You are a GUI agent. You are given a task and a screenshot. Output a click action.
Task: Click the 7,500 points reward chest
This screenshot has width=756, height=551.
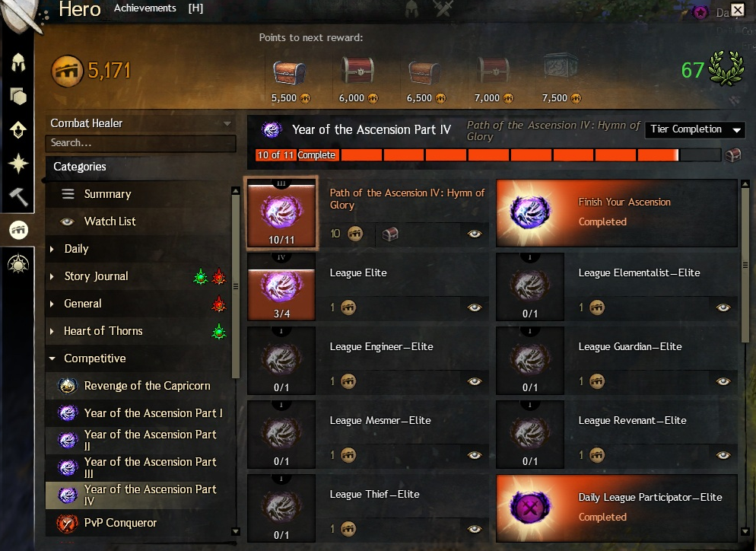pyautogui.click(x=560, y=66)
